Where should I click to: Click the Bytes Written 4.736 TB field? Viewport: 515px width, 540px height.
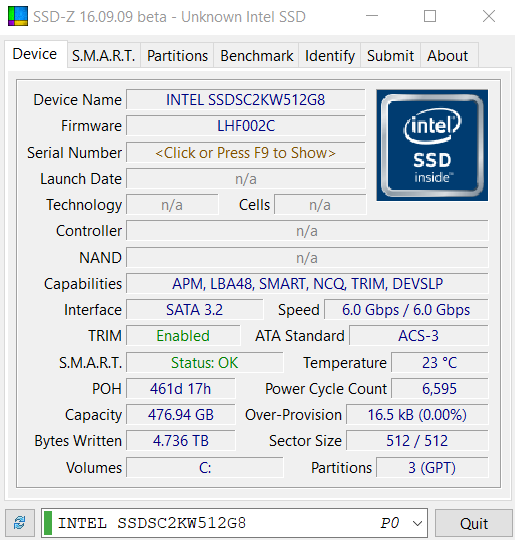point(181,440)
